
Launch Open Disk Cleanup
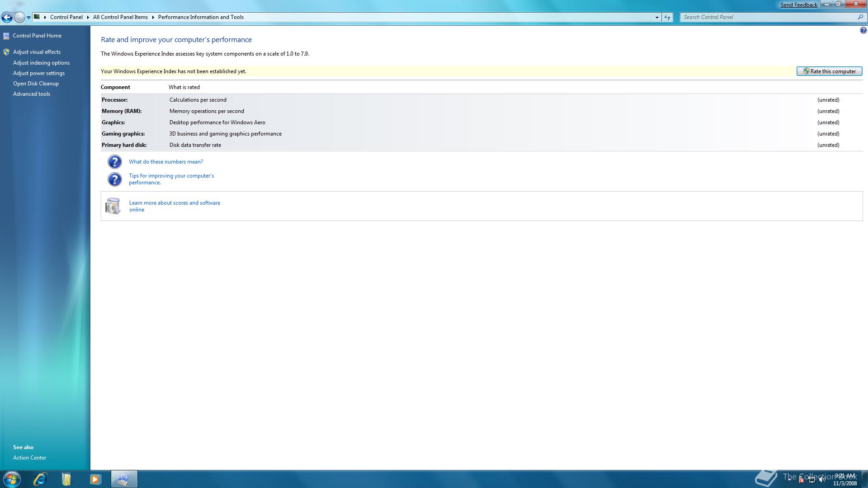36,84
